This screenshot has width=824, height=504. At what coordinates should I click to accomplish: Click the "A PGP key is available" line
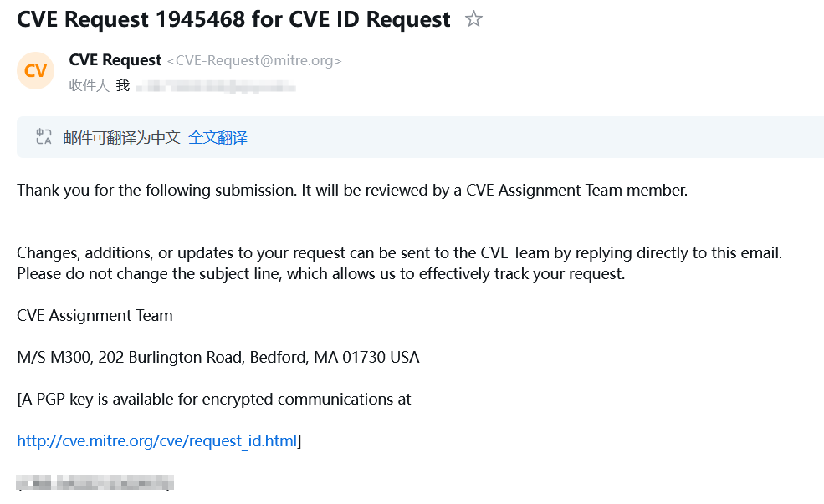click(214, 399)
